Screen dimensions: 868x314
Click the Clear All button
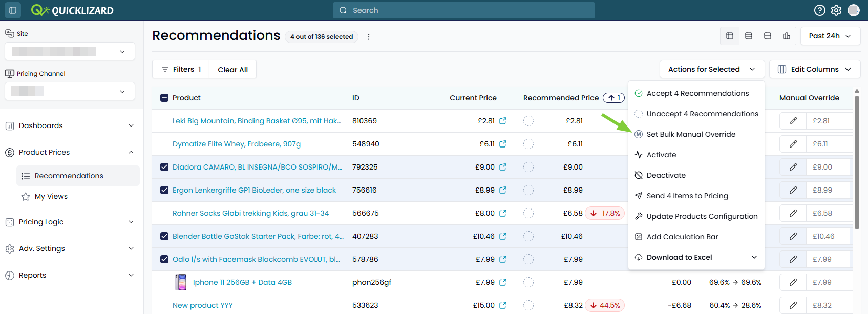click(x=233, y=70)
